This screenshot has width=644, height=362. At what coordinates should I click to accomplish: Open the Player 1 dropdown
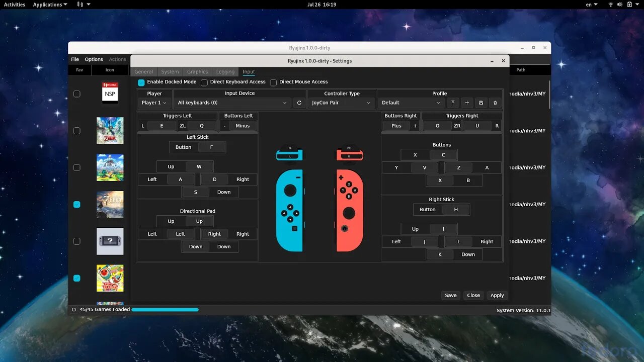click(154, 103)
